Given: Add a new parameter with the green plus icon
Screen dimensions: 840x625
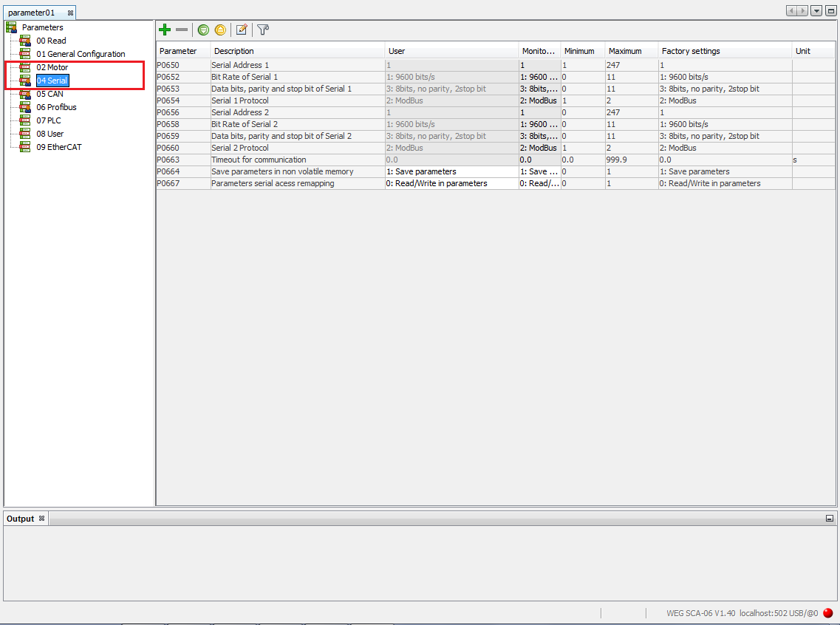Looking at the screenshot, I should click(165, 30).
